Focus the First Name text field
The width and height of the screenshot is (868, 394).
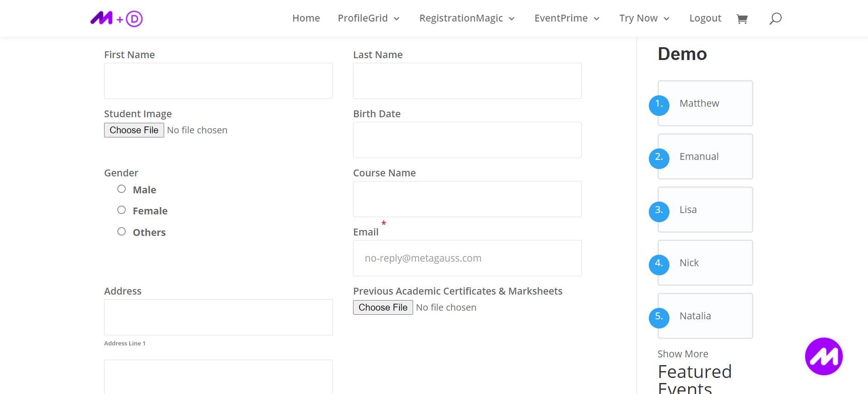point(218,81)
